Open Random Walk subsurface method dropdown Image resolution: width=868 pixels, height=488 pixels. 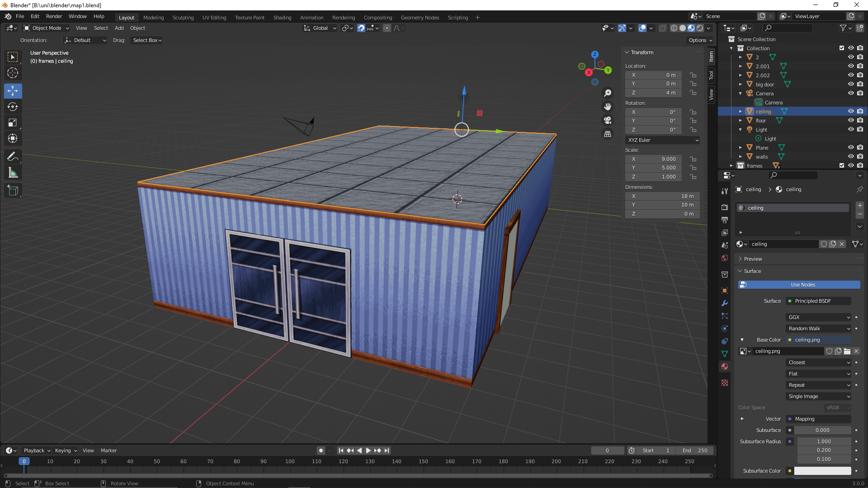coord(819,328)
